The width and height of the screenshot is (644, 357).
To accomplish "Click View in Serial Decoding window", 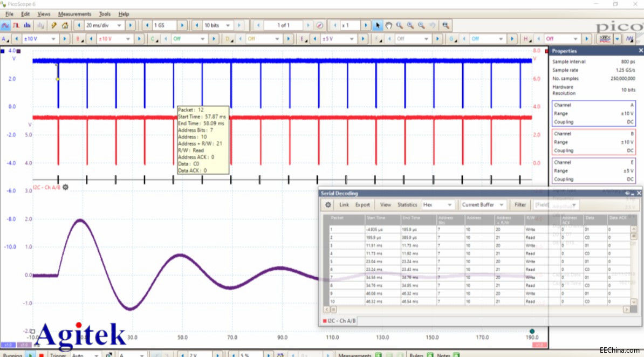I will (385, 204).
